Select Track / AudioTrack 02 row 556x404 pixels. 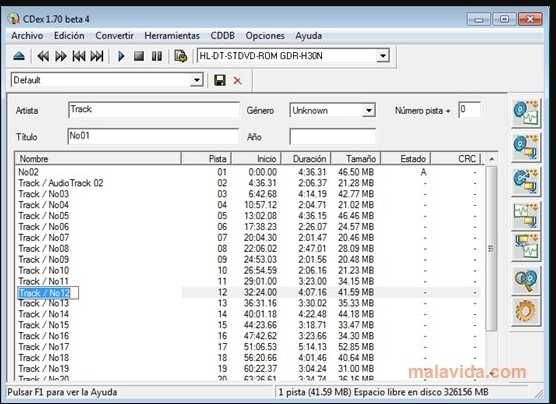click(248, 183)
